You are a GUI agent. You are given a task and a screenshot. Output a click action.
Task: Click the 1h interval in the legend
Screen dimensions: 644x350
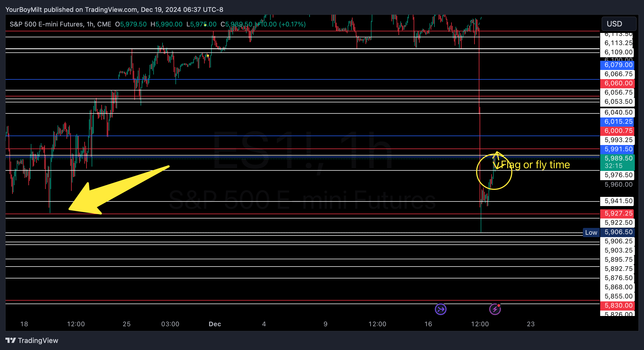(x=90, y=24)
